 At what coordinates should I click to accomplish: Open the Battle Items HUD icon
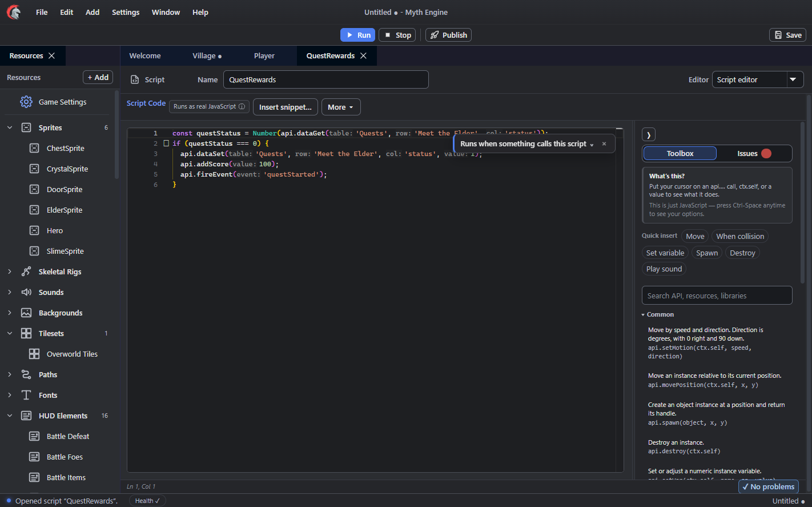pyautogui.click(x=34, y=477)
